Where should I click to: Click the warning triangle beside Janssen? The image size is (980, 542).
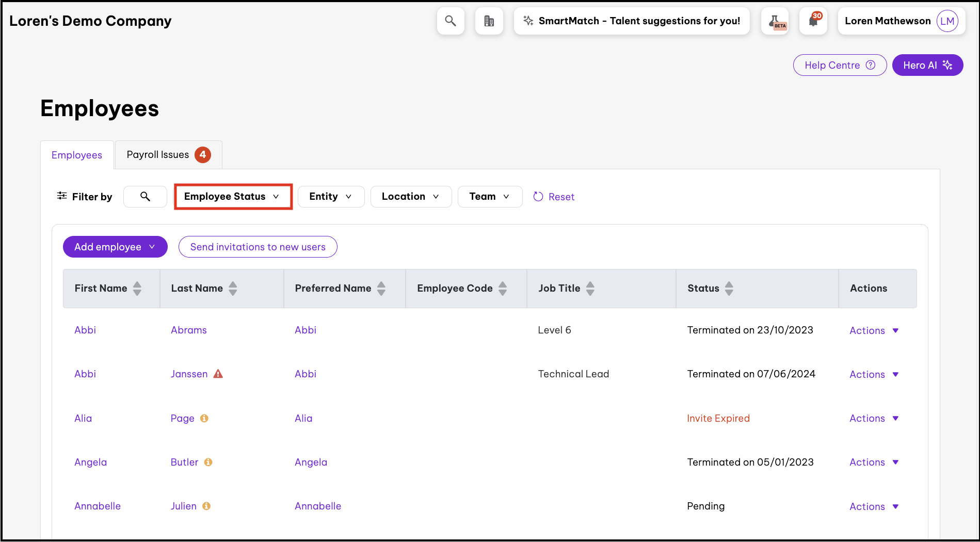point(218,374)
